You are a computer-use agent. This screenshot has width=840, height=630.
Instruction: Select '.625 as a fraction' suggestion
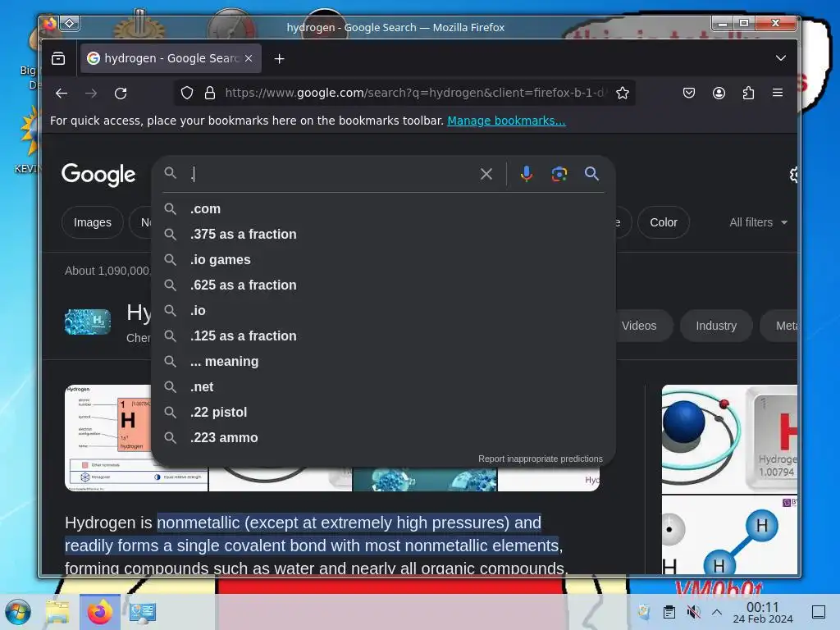pyautogui.click(x=384, y=285)
